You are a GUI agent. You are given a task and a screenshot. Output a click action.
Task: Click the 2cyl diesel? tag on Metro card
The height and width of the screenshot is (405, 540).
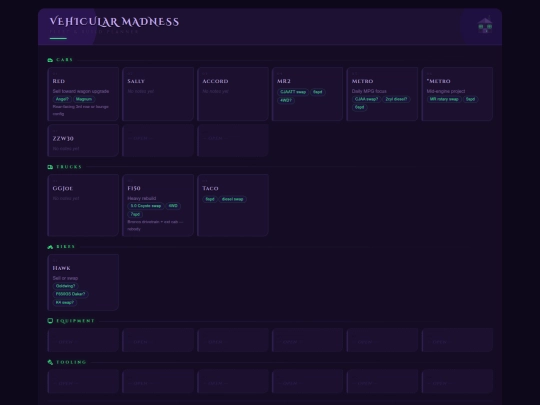point(396,99)
